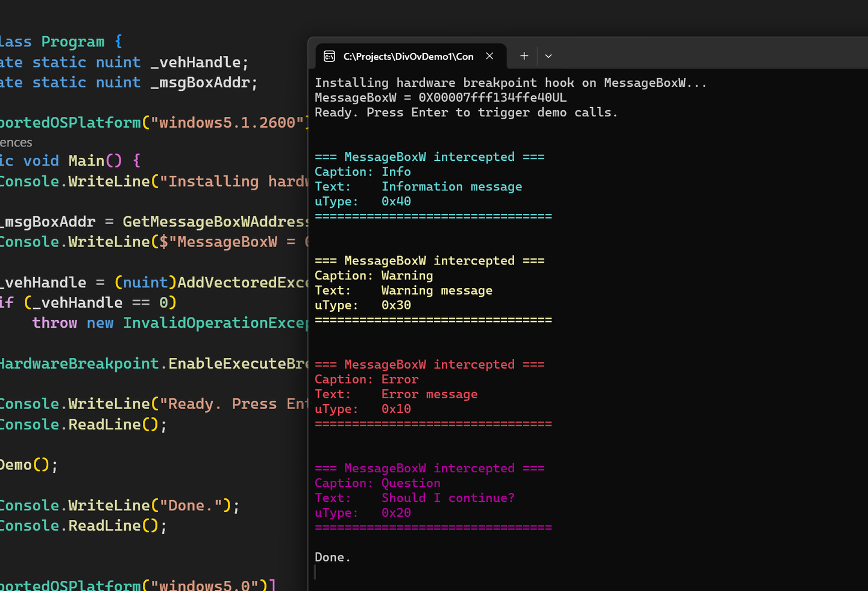Click the _msgBoxAddr field declaration
Image resolution: width=868 pixels, height=591 pixels.
tap(203, 83)
